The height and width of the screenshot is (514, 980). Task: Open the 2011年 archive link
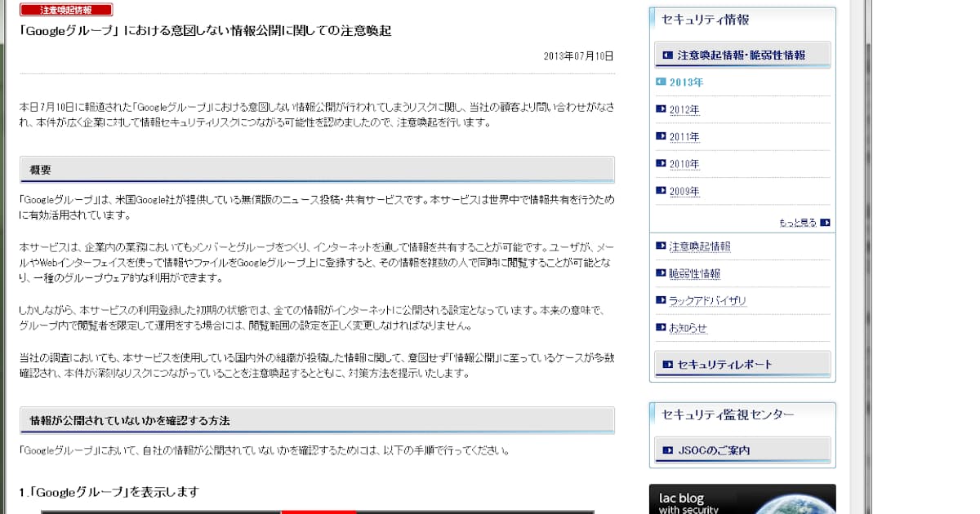point(684,137)
